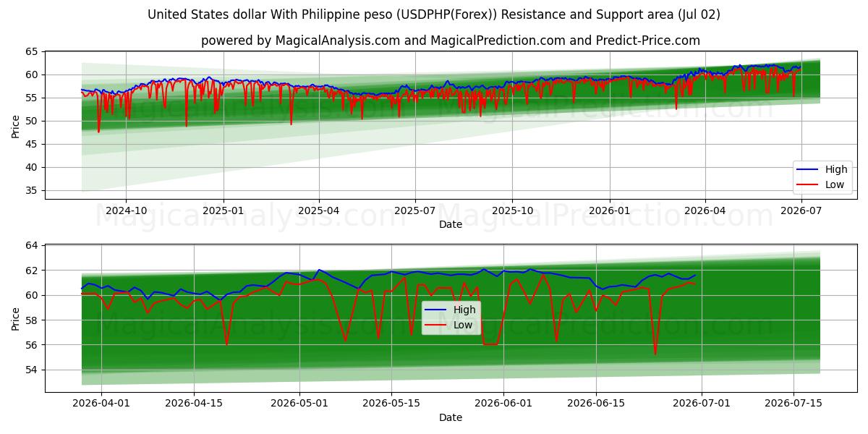
Task: Click the 'Date' axis title under top chart
Action: point(451,224)
